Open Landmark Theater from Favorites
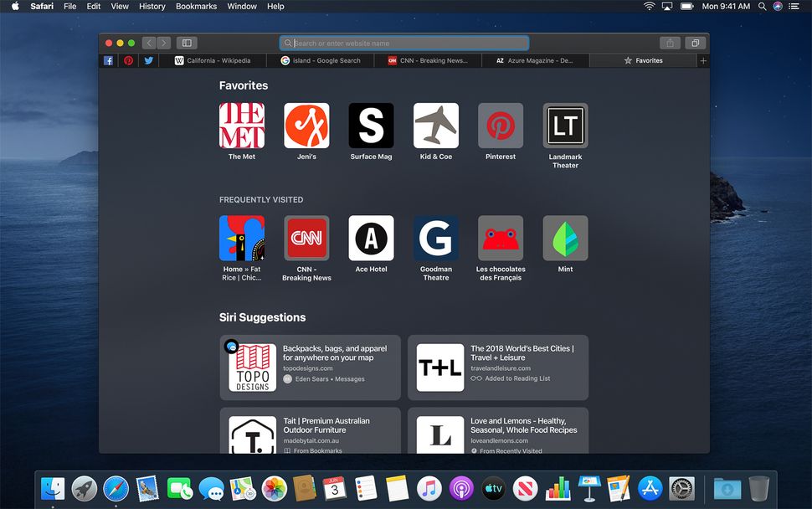812x509 pixels. pos(564,126)
